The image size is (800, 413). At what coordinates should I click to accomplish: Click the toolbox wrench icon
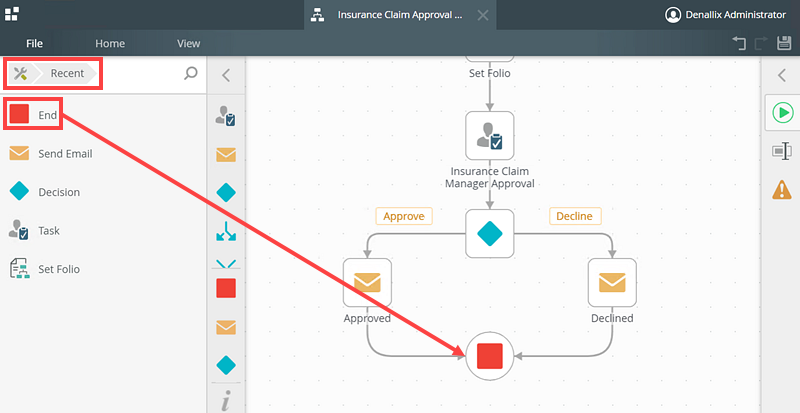click(x=20, y=74)
